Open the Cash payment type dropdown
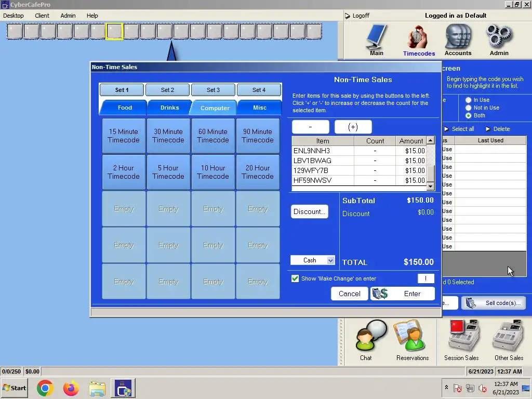Screen dimensions: 532x399 (x=331, y=260)
